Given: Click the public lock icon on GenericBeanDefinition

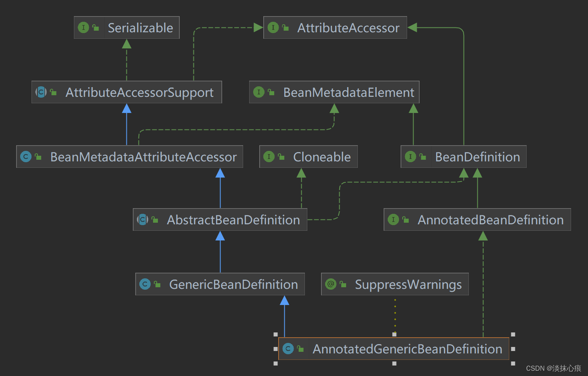Looking at the screenshot, I should (x=157, y=284).
